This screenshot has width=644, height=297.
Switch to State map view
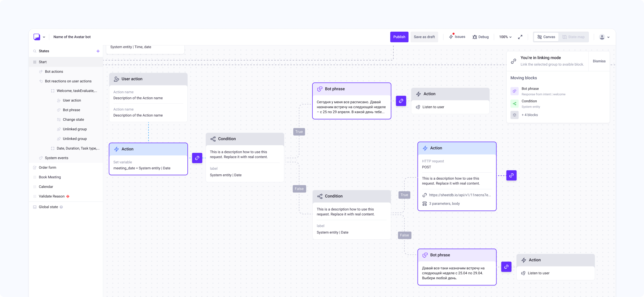(x=574, y=37)
